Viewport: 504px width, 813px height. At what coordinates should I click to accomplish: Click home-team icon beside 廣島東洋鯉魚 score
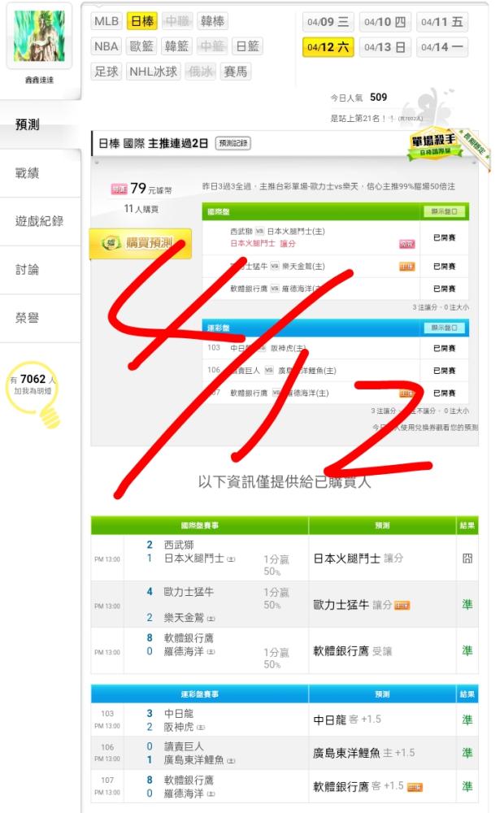(x=231, y=761)
